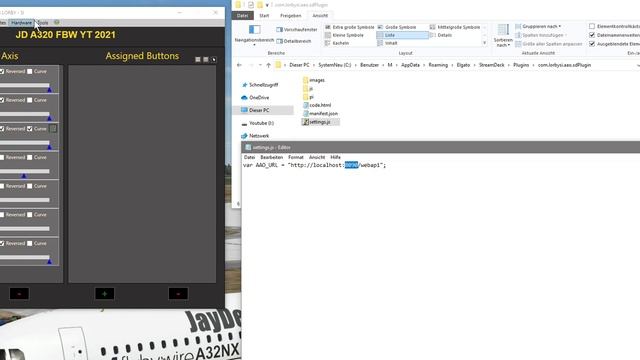Choose Kleine Symbole layout
Viewport: 640px width, 360px height.
[344, 35]
